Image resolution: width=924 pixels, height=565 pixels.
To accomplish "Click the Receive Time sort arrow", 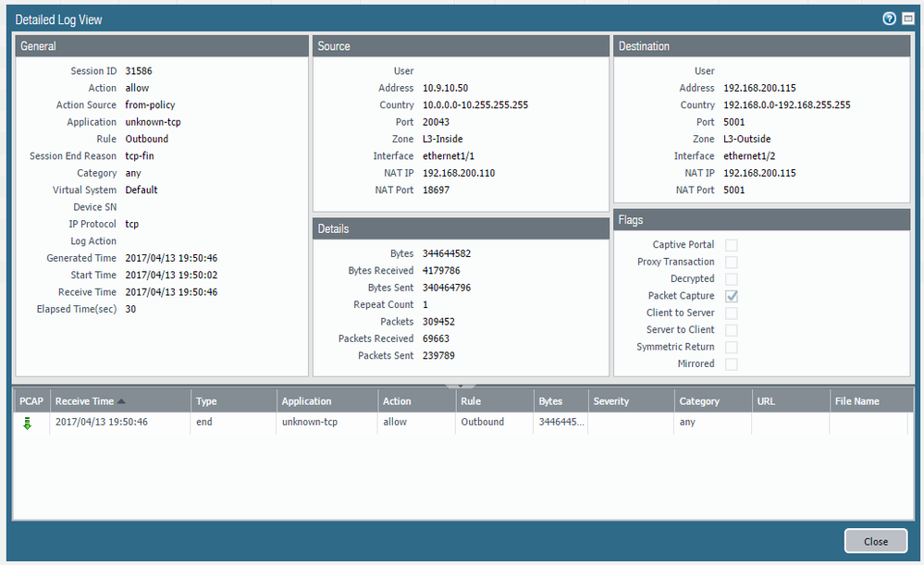I will pos(121,401).
